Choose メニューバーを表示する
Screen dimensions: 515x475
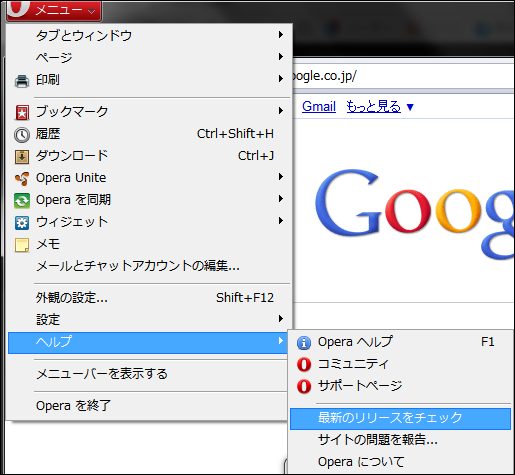[x=148, y=374]
